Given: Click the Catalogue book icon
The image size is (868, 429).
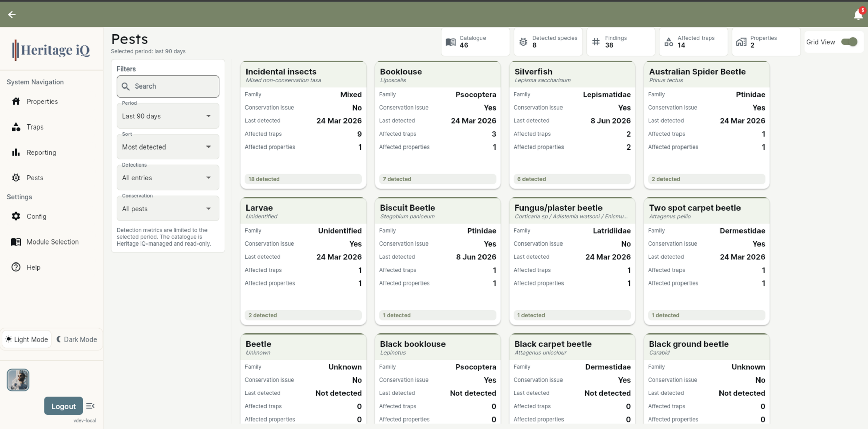Looking at the screenshot, I should pyautogui.click(x=450, y=42).
